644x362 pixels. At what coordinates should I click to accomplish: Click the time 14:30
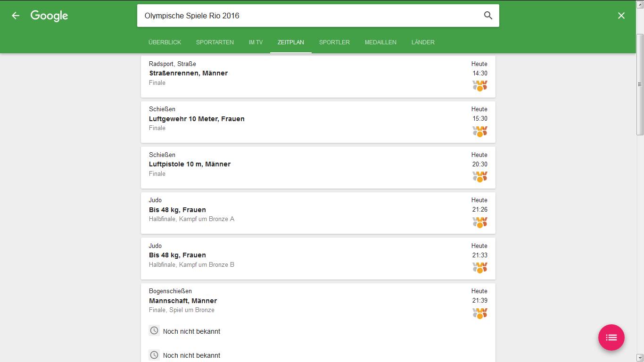point(480,73)
